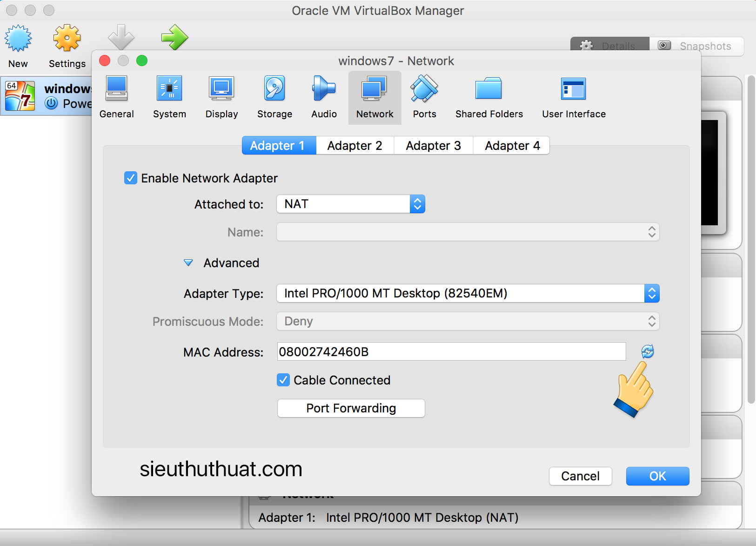This screenshot has height=546, width=756.
Task: Generate a new random MAC address
Action: tap(648, 351)
